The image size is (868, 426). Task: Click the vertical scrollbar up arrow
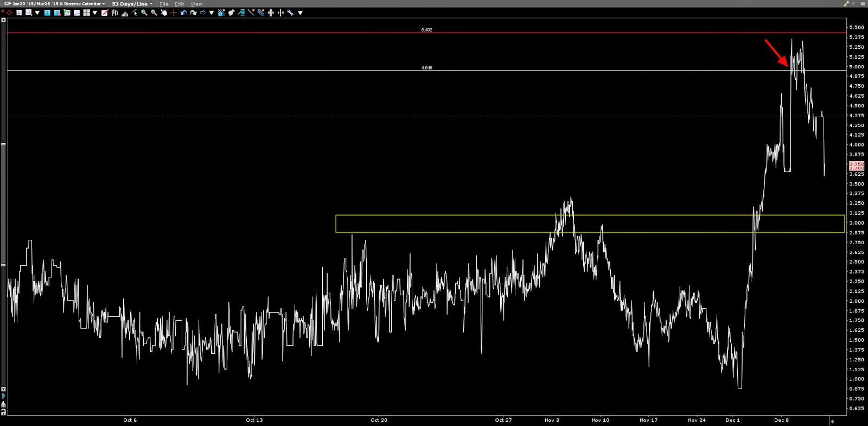[x=3, y=20]
